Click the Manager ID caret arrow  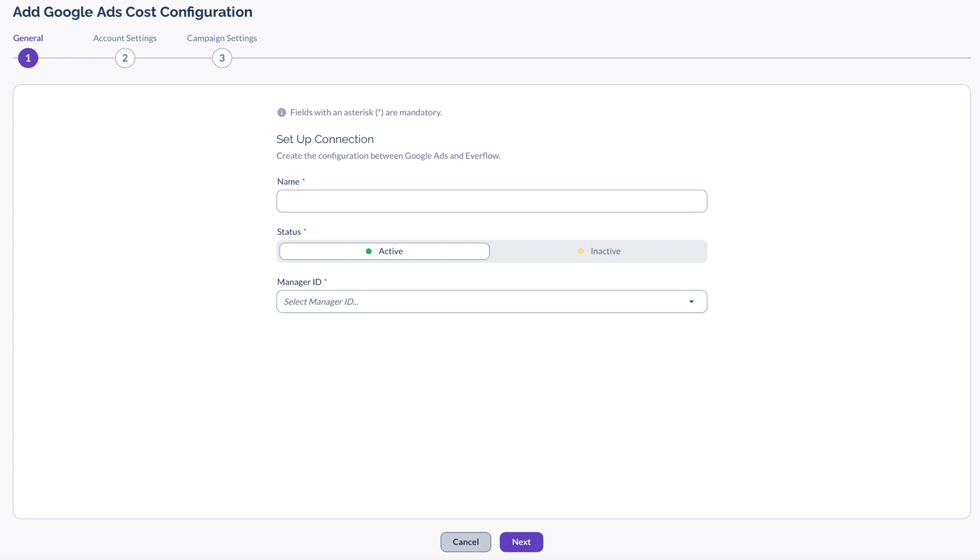point(692,302)
